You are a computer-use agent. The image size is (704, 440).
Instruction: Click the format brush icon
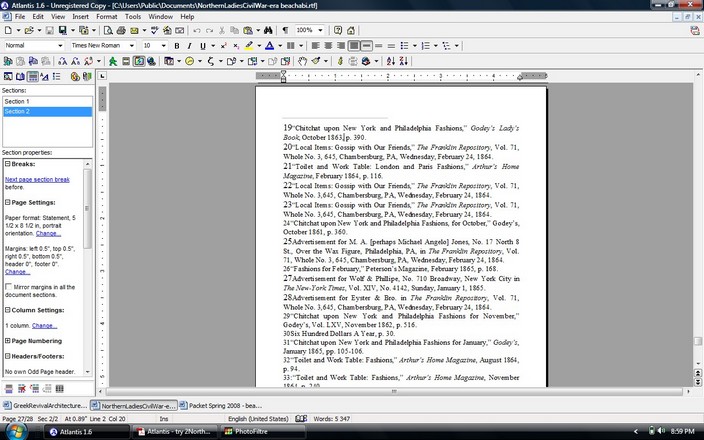tap(316, 61)
